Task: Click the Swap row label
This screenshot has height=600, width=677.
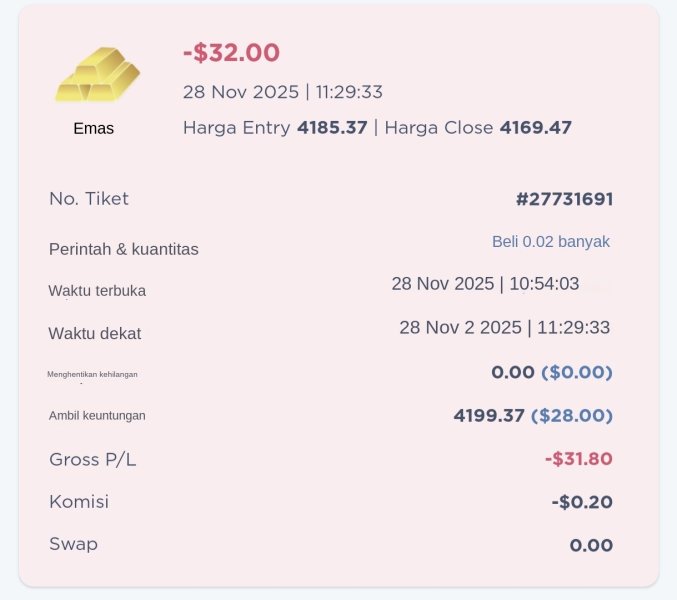Action: click(x=73, y=544)
